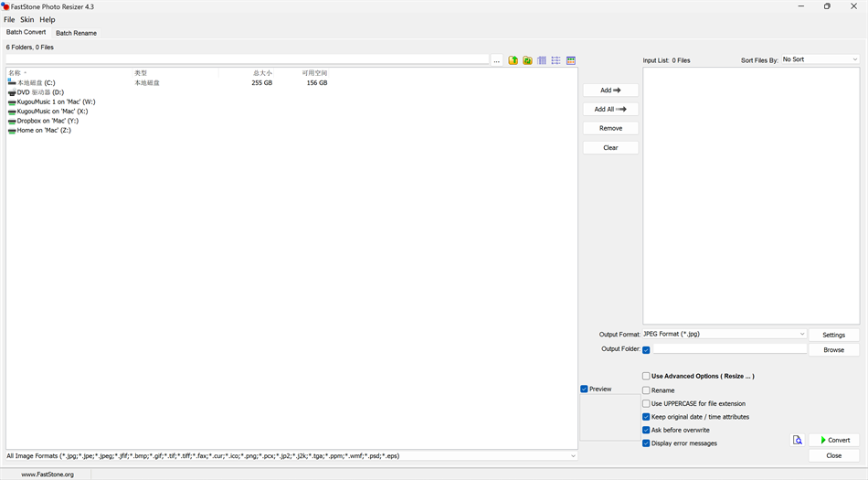Refresh the folder listing icon
Viewport: 868px width, 480px height.
527,60
